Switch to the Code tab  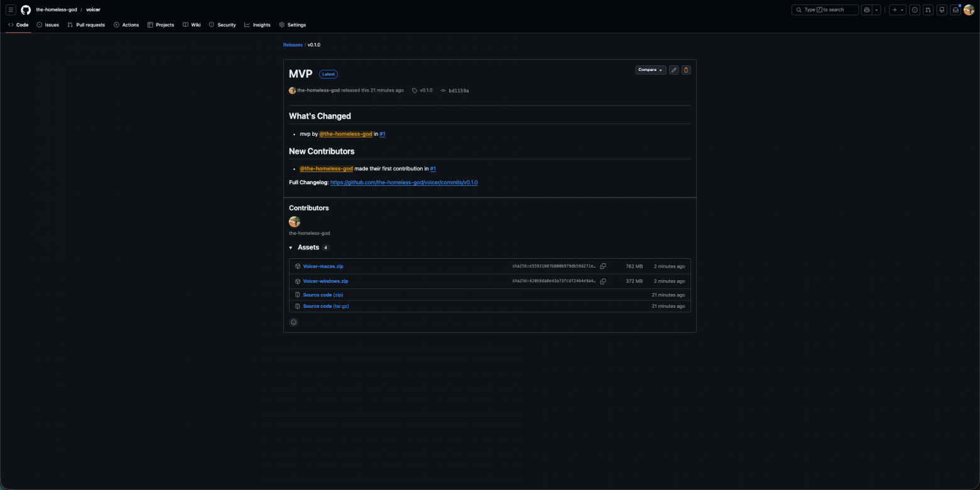pos(18,25)
